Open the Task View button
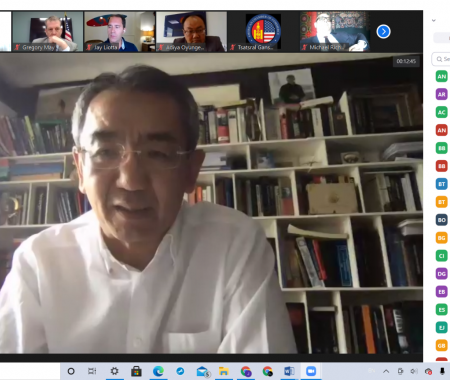Image resolution: width=450 pixels, height=380 pixels. pyautogui.click(x=92, y=371)
